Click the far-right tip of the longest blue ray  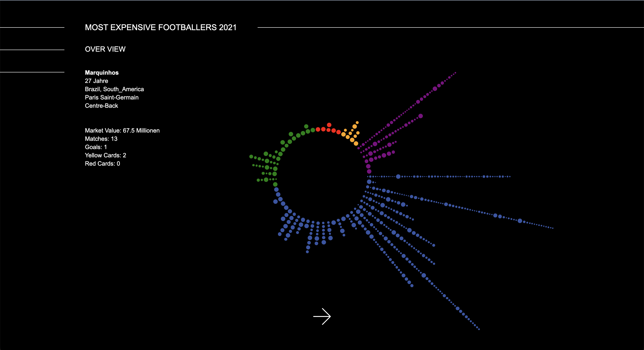coord(553,228)
